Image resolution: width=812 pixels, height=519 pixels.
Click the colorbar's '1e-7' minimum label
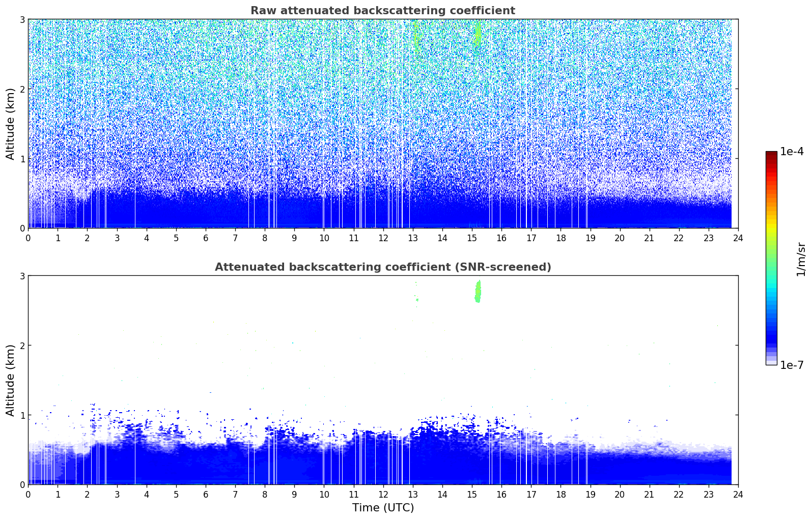point(792,365)
